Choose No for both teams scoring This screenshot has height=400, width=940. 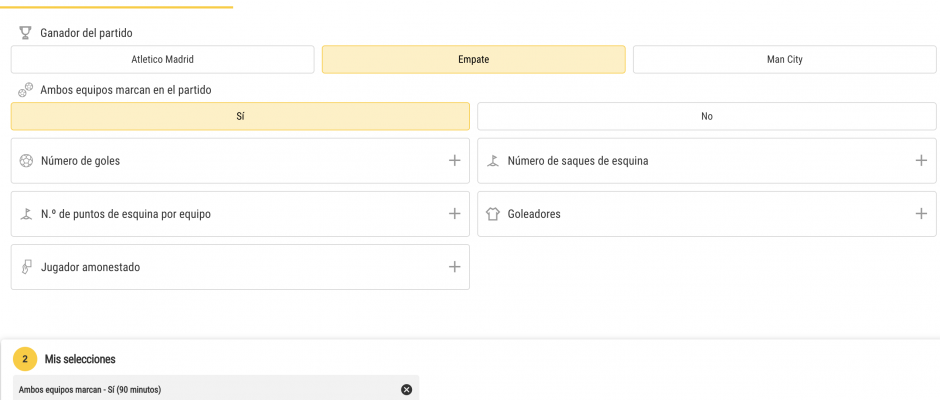[707, 116]
